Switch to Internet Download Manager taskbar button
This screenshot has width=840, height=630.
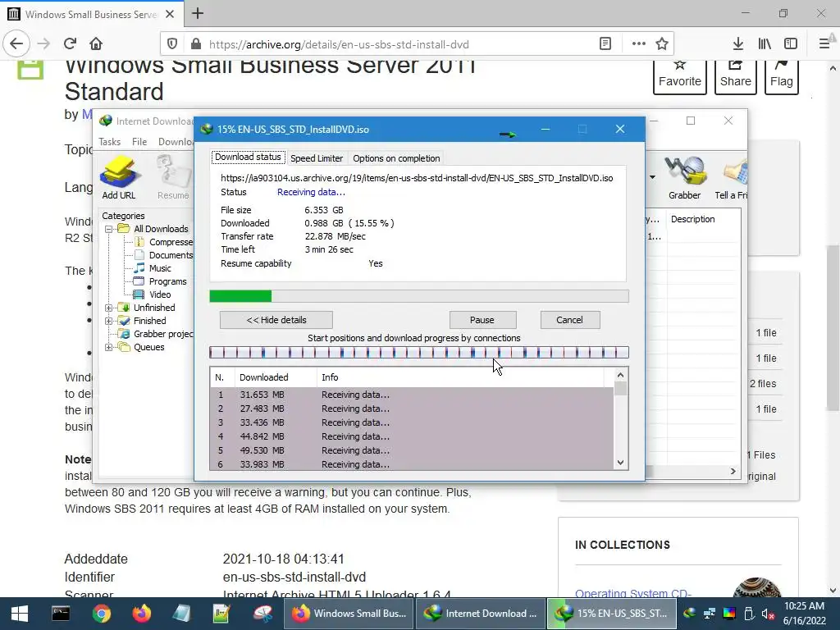tap(480, 614)
